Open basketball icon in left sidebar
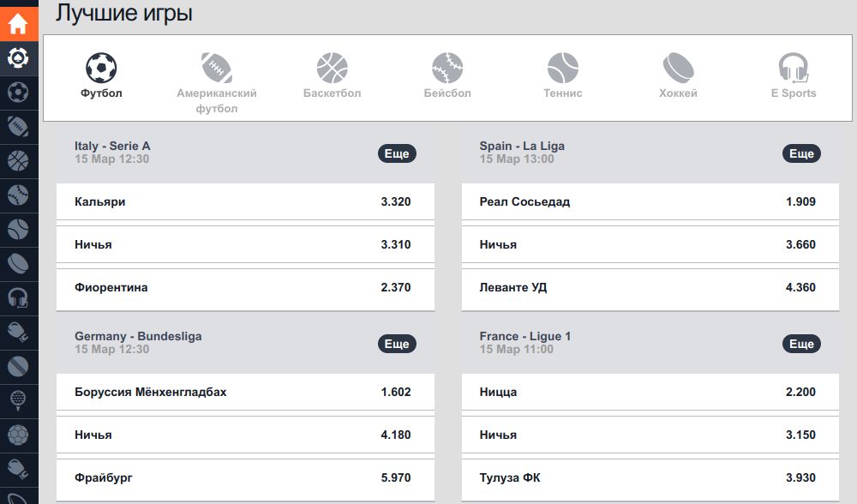This screenshot has width=857, height=504. pyautogui.click(x=18, y=160)
